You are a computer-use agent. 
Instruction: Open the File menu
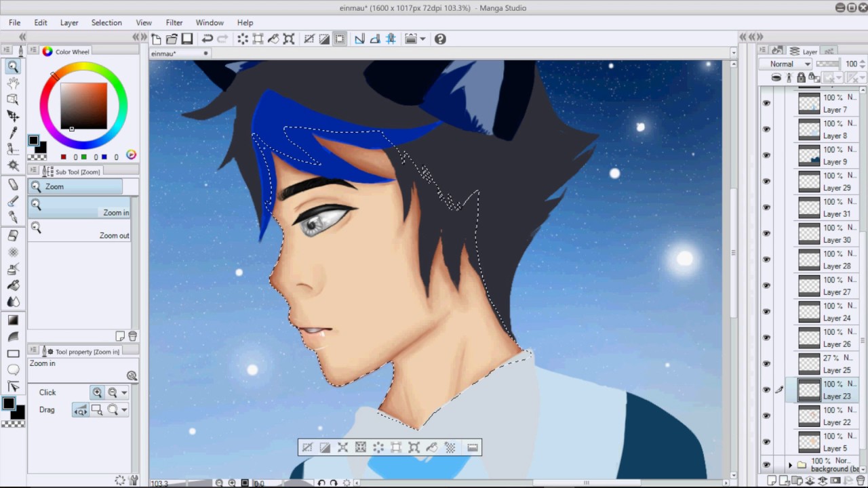click(x=15, y=22)
